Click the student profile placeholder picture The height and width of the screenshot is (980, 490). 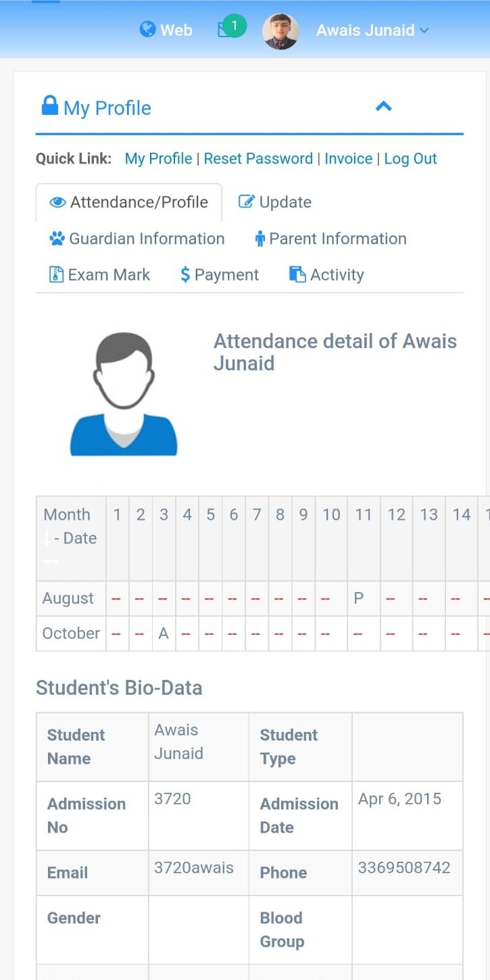[x=124, y=393]
